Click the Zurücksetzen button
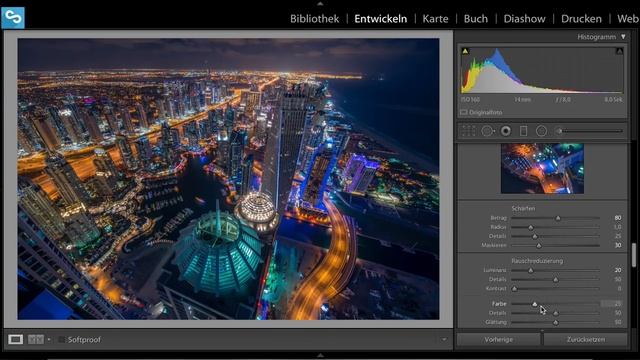 pyautogui.click(x=585, y=339)
